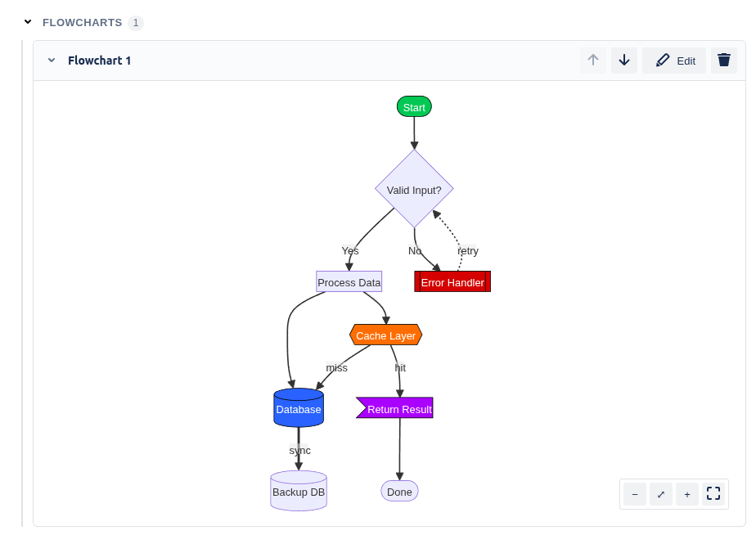Click the Backup DB cylinder node

(299, 491)
